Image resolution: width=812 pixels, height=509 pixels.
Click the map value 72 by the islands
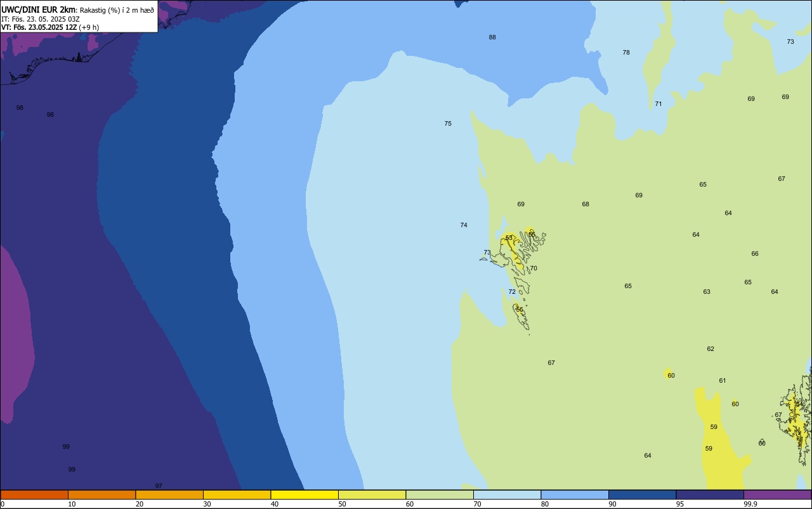click(512, 292)
